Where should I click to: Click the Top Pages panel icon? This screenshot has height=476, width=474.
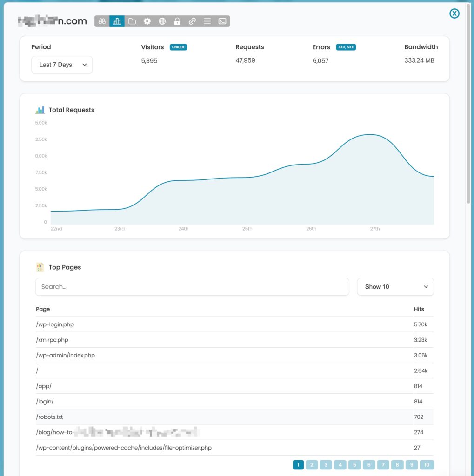[40, 267]
